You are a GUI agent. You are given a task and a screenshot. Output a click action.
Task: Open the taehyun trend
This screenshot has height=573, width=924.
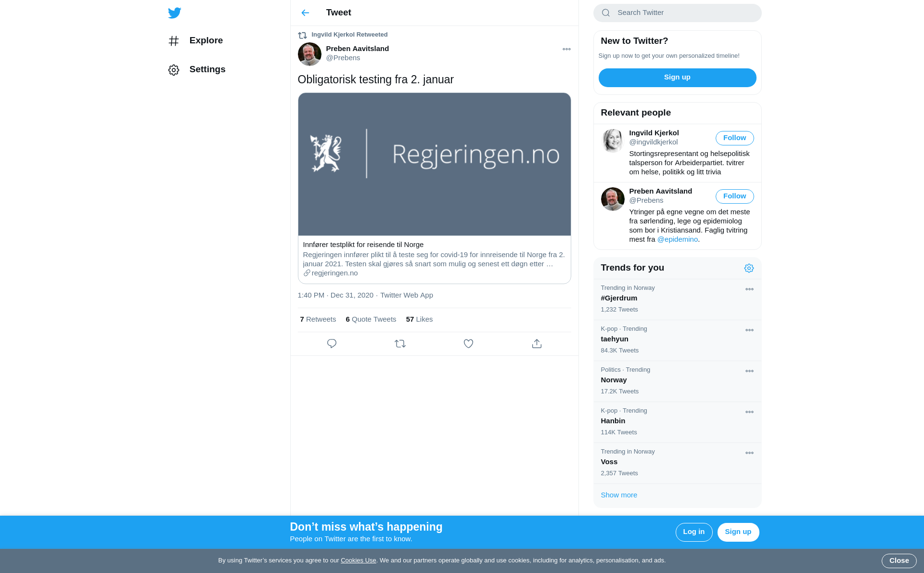tap(677, 340)
